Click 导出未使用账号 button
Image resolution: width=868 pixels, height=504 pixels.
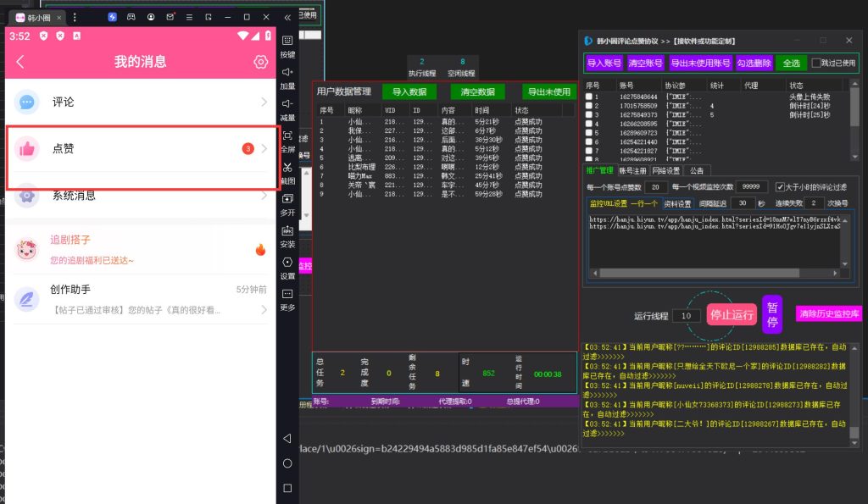(700, 63)
